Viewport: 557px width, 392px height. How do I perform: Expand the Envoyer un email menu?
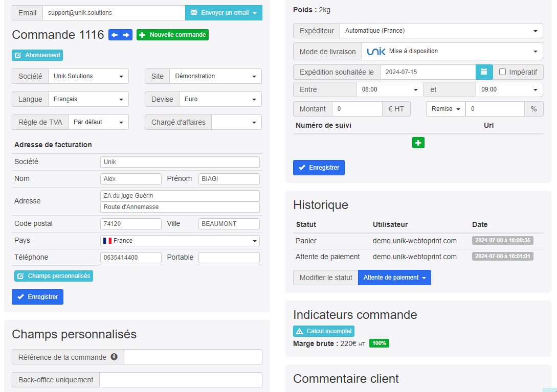point(224,13)
